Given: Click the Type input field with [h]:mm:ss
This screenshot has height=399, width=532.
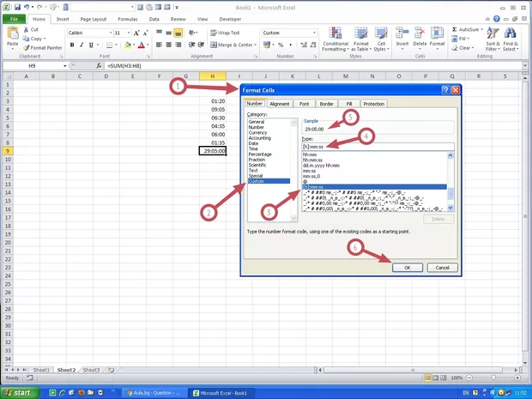Looking at the screenshot, I should pos(374,146).
